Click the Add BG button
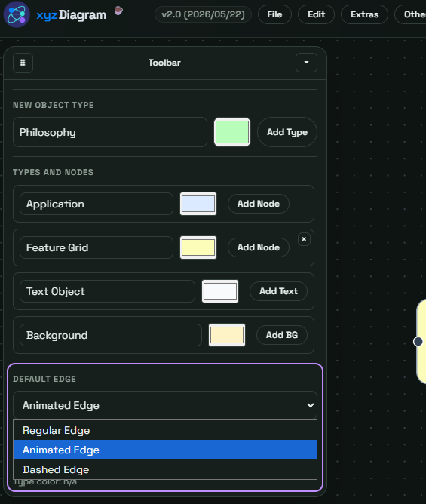 pos(282,335)
